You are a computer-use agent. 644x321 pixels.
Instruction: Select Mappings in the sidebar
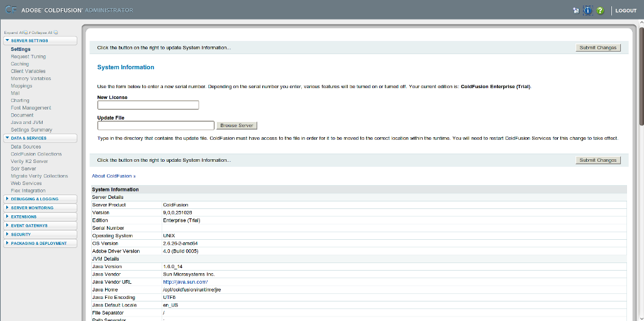(x=21, y=86)
